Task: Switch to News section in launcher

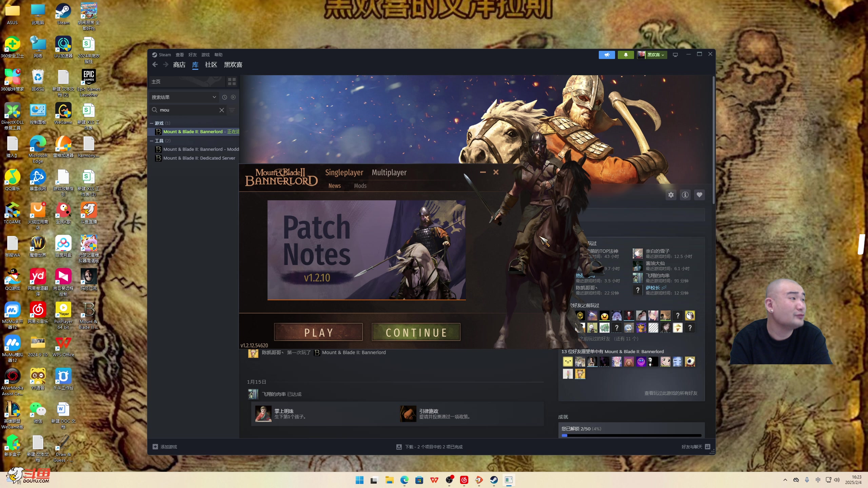Action: 334,186
